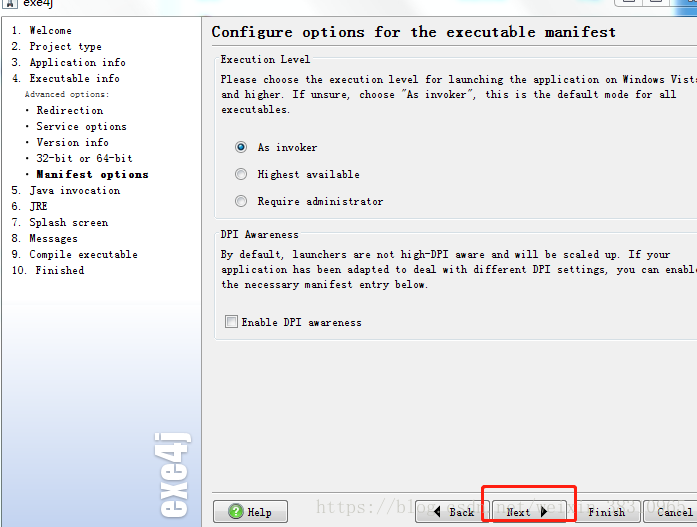Jump to the Application info step

[77, 62]
